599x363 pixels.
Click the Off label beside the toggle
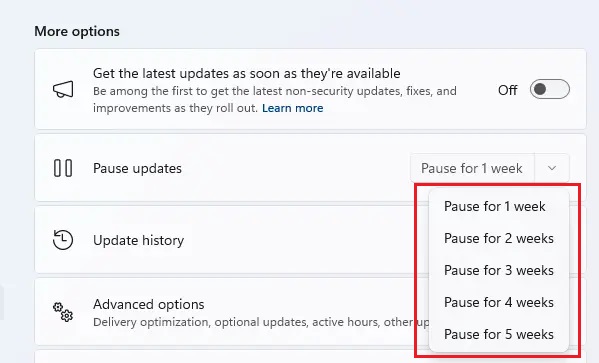tap(507, 90)
